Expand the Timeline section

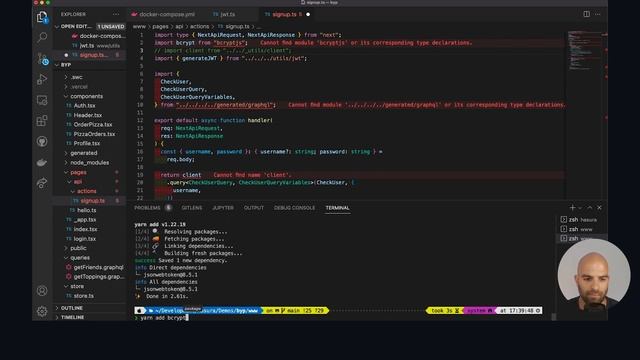(x=89, y=317)
